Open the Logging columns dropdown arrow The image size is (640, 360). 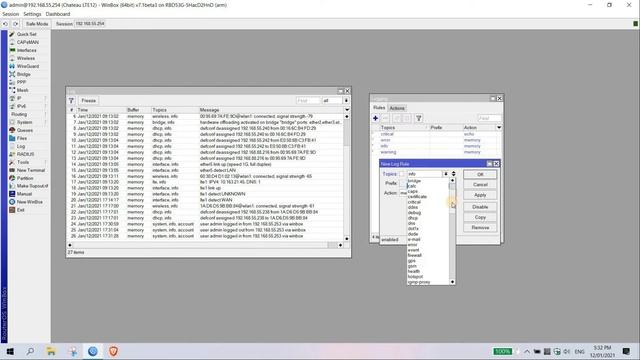click(x=499, y=128)
